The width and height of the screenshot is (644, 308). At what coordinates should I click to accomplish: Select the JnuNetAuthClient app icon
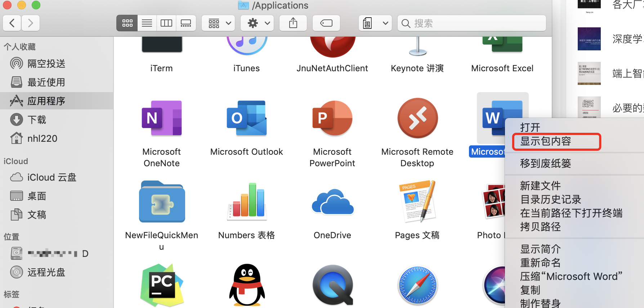(332, 46)
